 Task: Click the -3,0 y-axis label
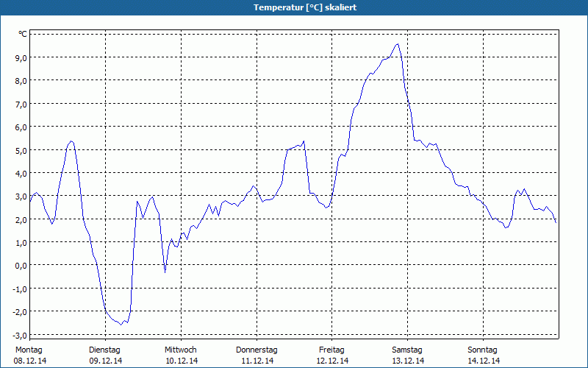click(20, 335)
